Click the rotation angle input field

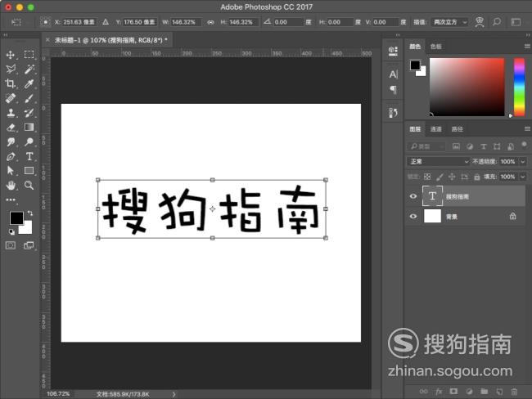[288, 22]
